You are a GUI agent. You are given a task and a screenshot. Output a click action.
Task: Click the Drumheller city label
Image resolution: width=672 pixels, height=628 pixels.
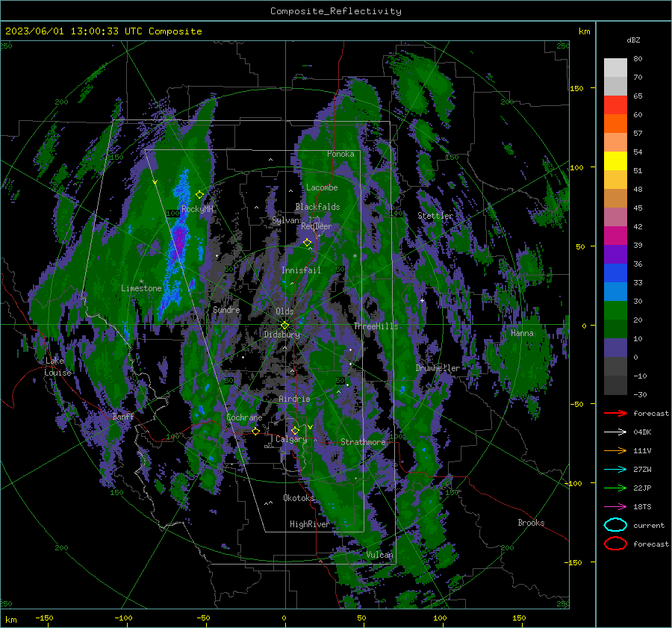(438, 368)
